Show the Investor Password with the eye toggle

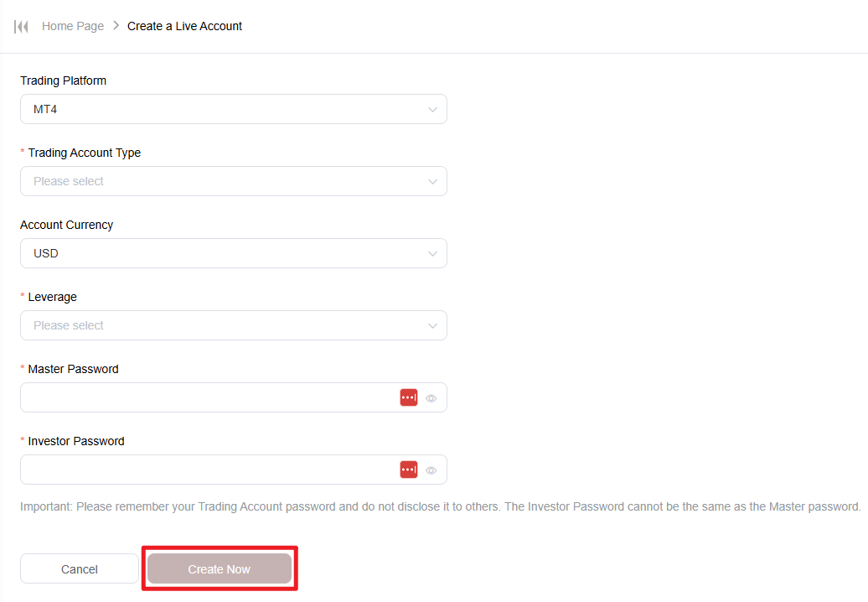tap(431, 470)
